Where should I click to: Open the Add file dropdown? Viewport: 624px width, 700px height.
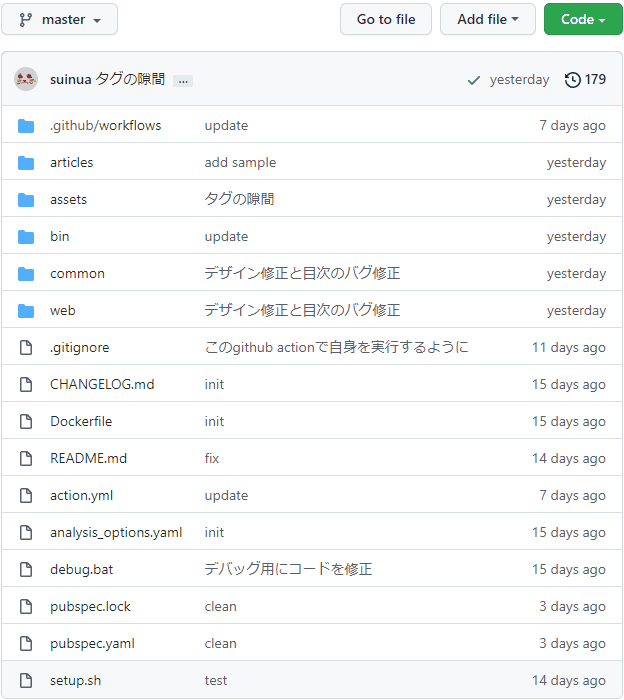pos(487,19)
